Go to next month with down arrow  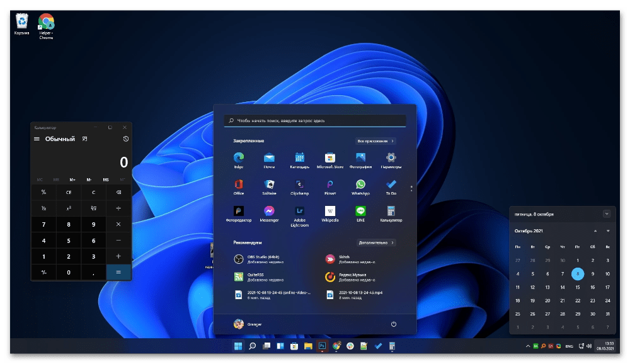(x=608, y=231)
